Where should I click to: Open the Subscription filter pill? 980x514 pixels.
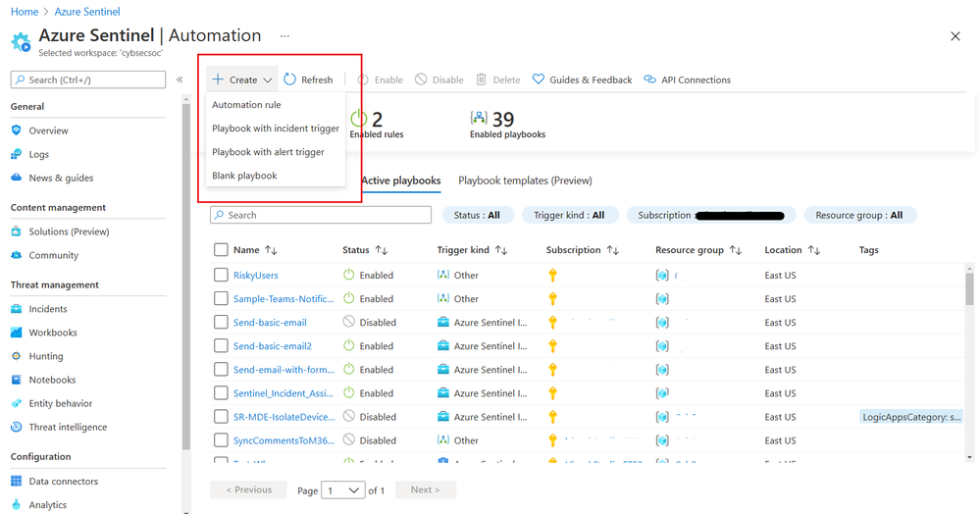(710, 215)
